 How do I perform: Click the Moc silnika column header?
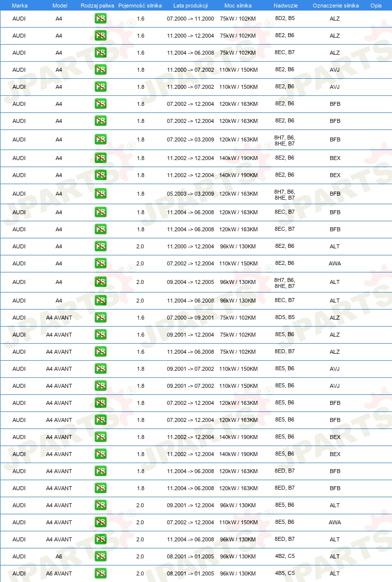[x=238, y=6]
